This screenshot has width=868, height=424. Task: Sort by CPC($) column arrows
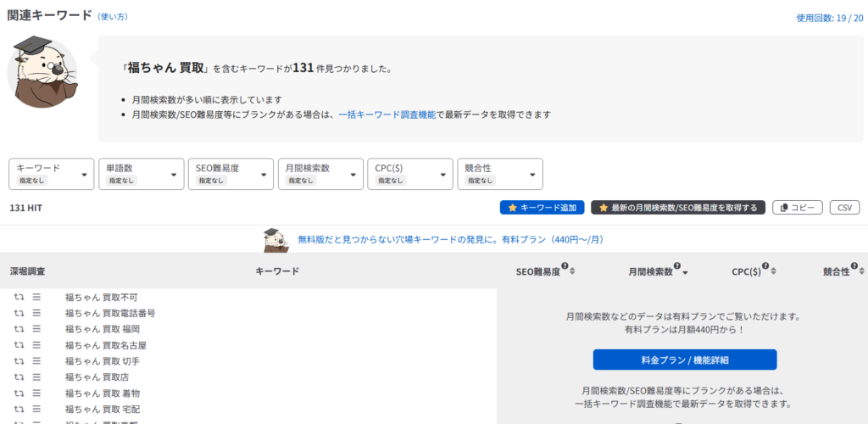point(773,271)
